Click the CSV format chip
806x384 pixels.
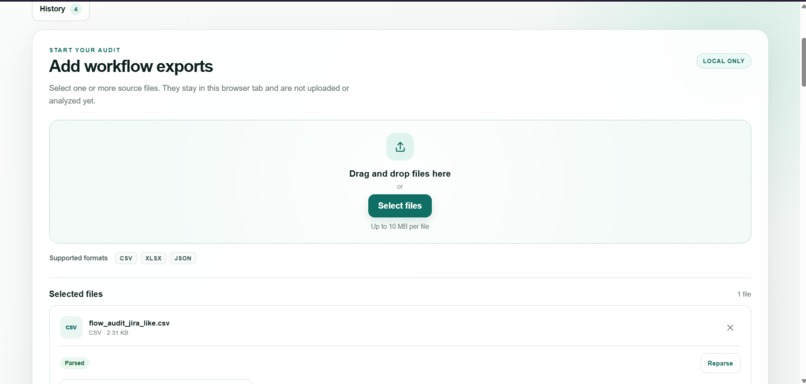pyautogui.click(x=126, y=258)
